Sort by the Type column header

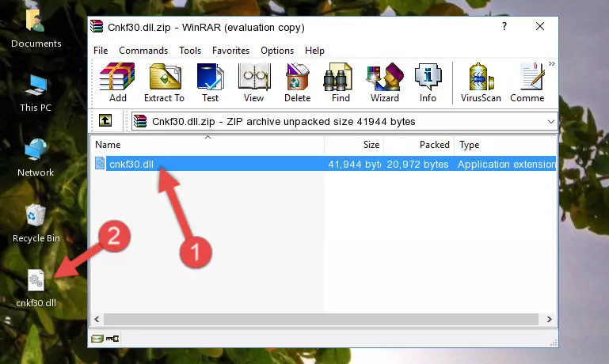505,145
